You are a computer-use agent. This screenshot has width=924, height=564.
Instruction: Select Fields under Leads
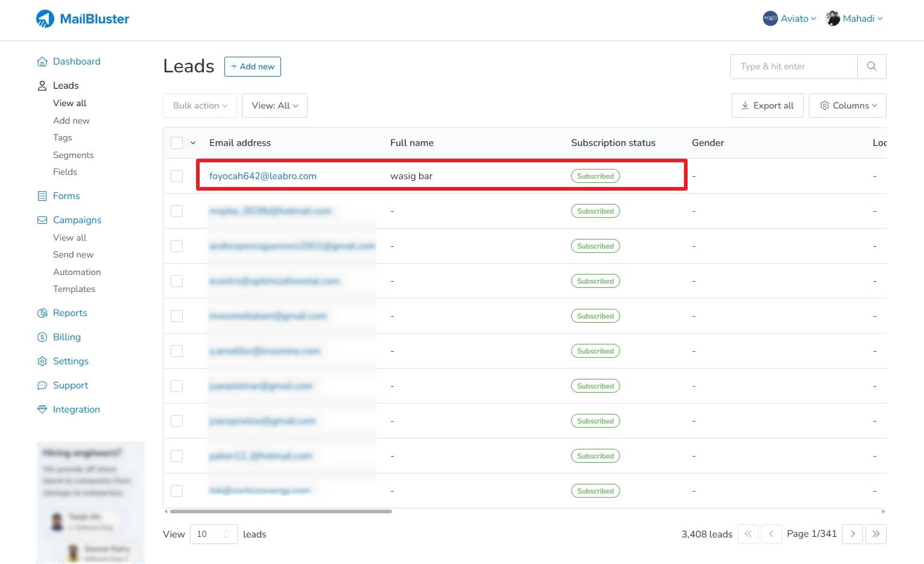pyautogui.click(x=65, y=172)
